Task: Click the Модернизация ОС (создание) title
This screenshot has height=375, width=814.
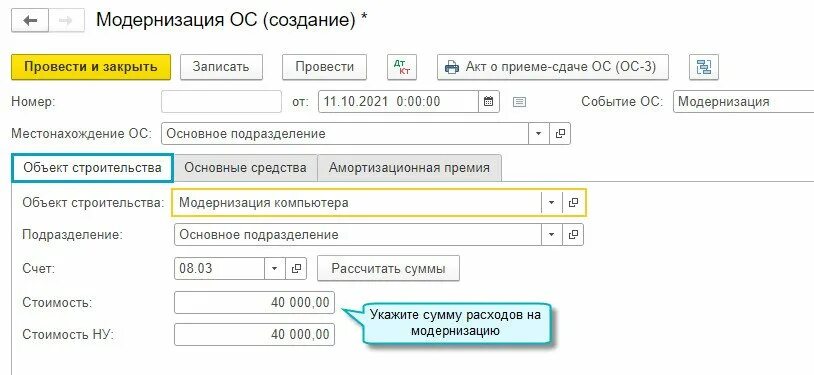Action: (x=232, y=20)
